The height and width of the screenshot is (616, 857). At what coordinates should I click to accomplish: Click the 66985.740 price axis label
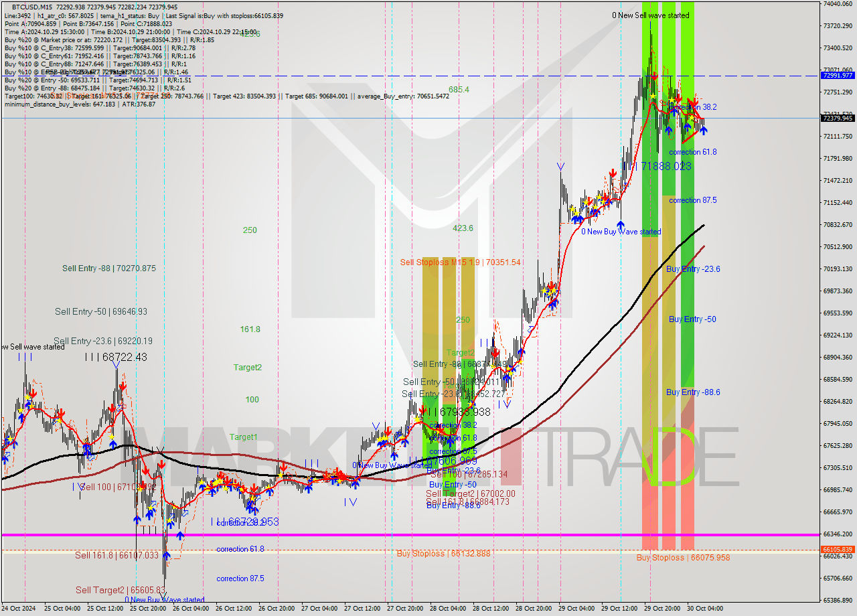[x=838, y=490]
